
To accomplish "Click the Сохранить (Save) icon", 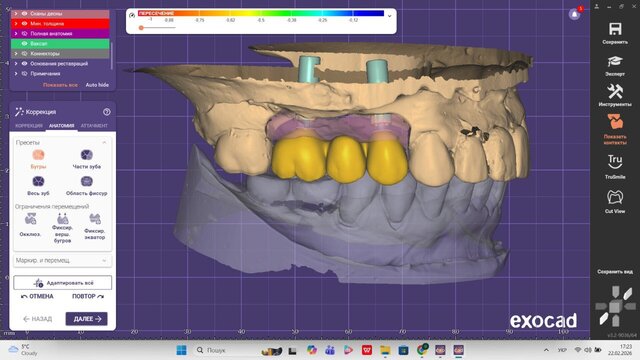I will [615, 29].
